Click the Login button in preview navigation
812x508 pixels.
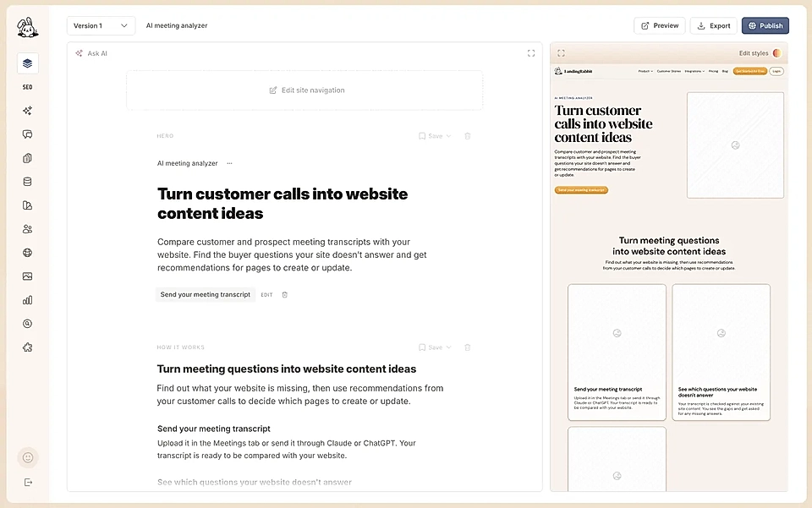coord(776,71)
